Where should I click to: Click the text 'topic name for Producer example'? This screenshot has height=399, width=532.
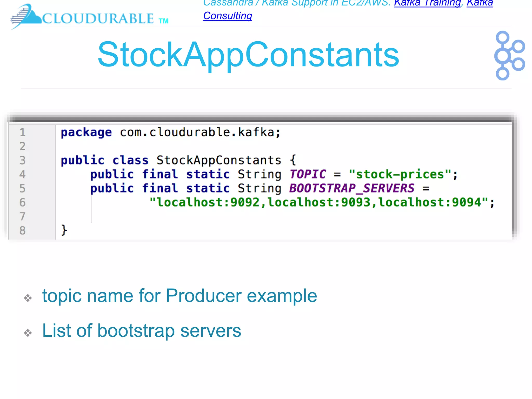coord(179,296)
